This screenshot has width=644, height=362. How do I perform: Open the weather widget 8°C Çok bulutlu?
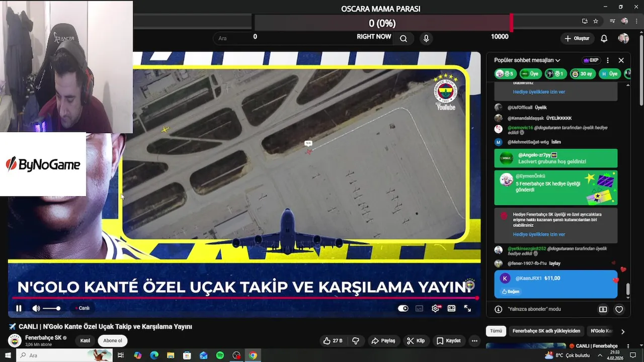568,355
